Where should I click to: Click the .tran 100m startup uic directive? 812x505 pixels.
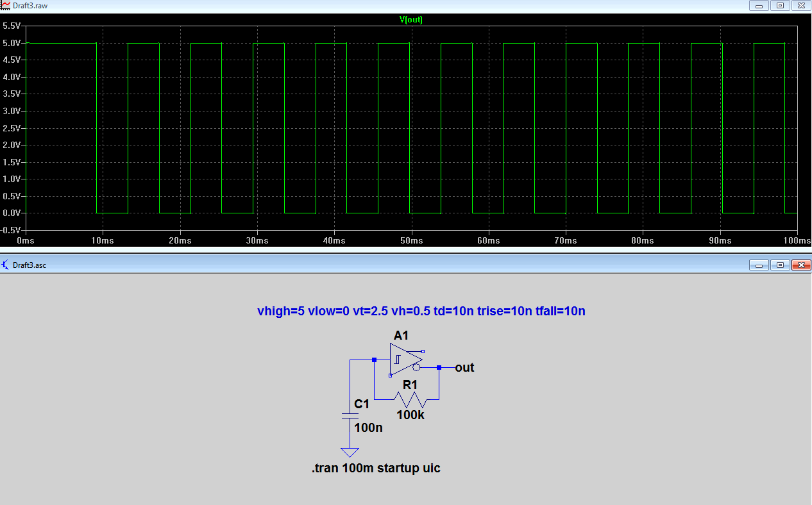tap(376, 468)
